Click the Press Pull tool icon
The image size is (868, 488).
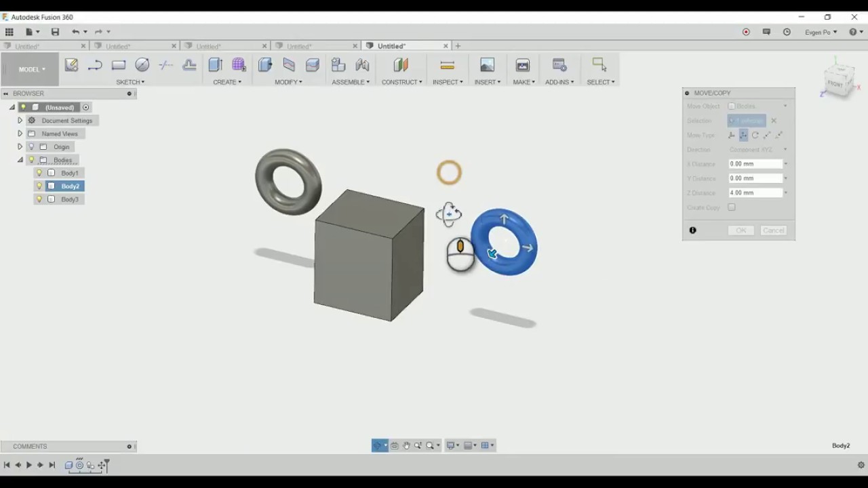pyautogui.click(x=265, y=65)
